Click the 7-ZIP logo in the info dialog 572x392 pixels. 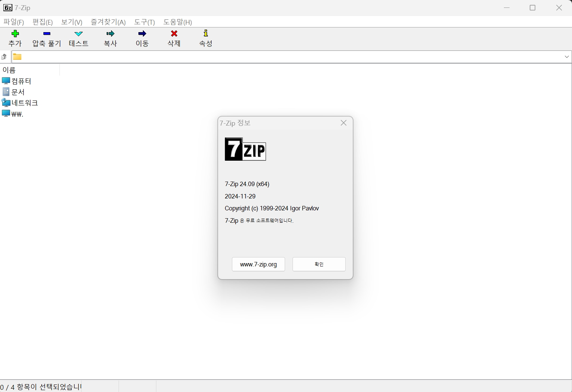click(x=245, y=149)
